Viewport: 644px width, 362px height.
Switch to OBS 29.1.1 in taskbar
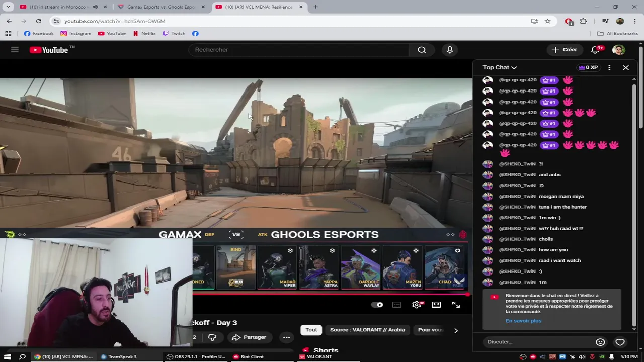[x=196, y=357]
